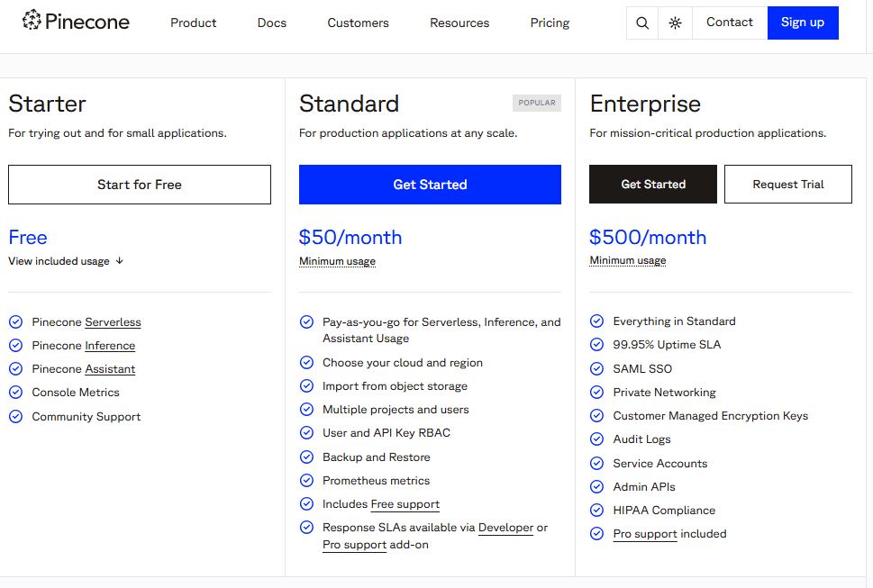Viewport: 873px width, 588px height.
Task: Open the Resources menu
Action: coord(459,23)
